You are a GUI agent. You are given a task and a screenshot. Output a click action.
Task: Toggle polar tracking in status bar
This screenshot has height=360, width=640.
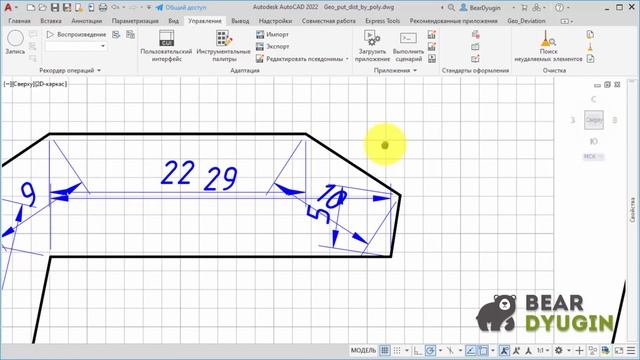[x=430, y=350]
